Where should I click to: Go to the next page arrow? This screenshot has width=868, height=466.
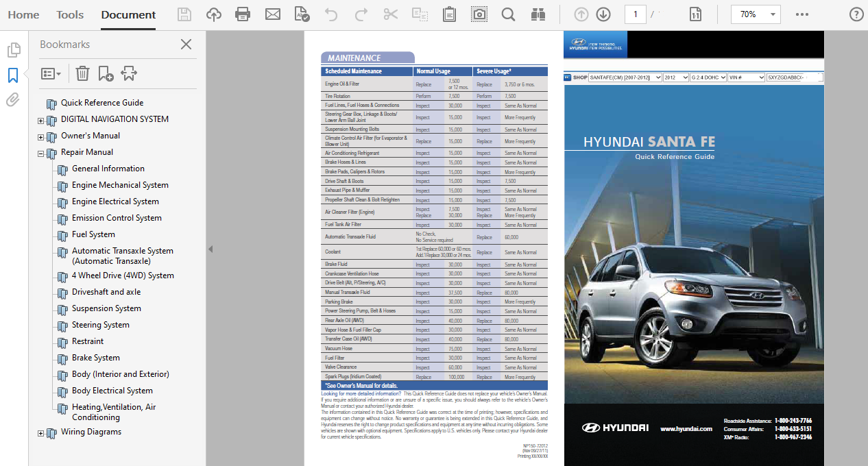[603, 14]
